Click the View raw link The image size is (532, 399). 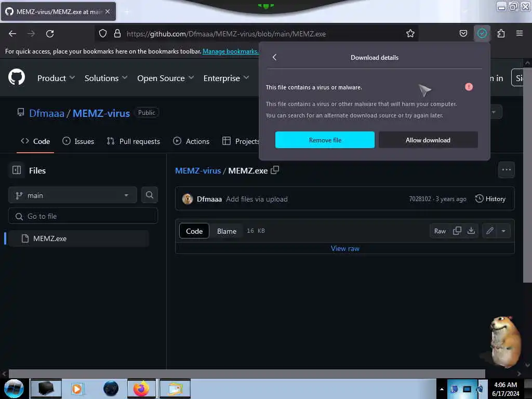tap(345, 248)
